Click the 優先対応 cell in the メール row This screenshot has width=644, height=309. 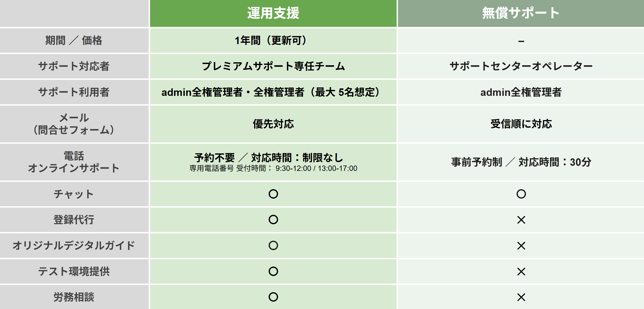coord(273,124)
